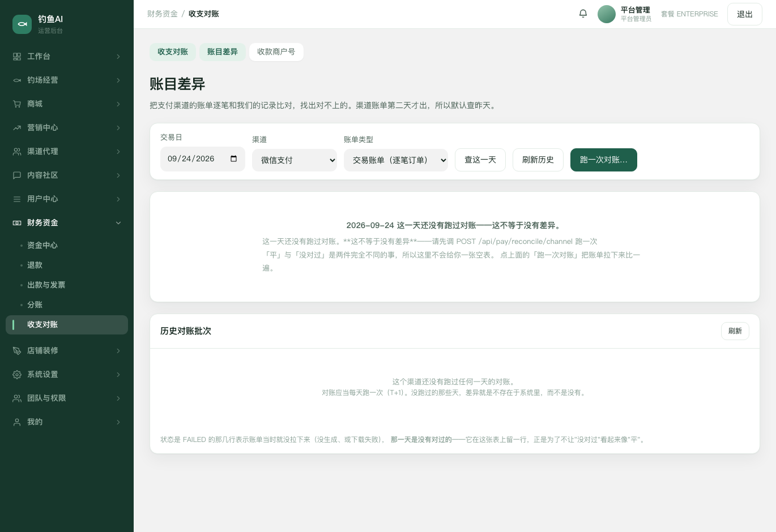
Task: Switch to the 收款商户号 tab
Action: 276,52
